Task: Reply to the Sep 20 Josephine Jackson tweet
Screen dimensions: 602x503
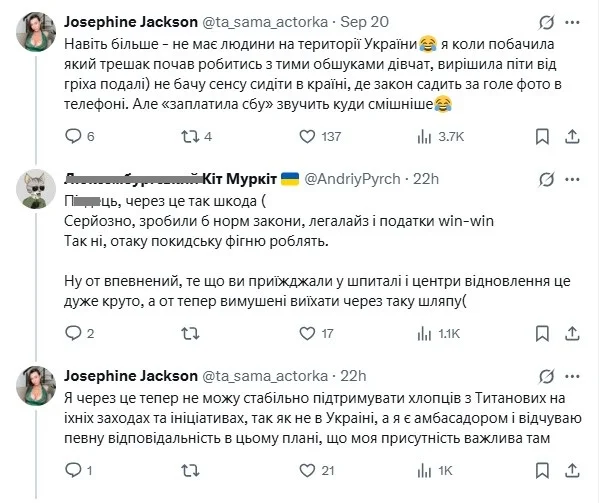Action: (70, 136)
